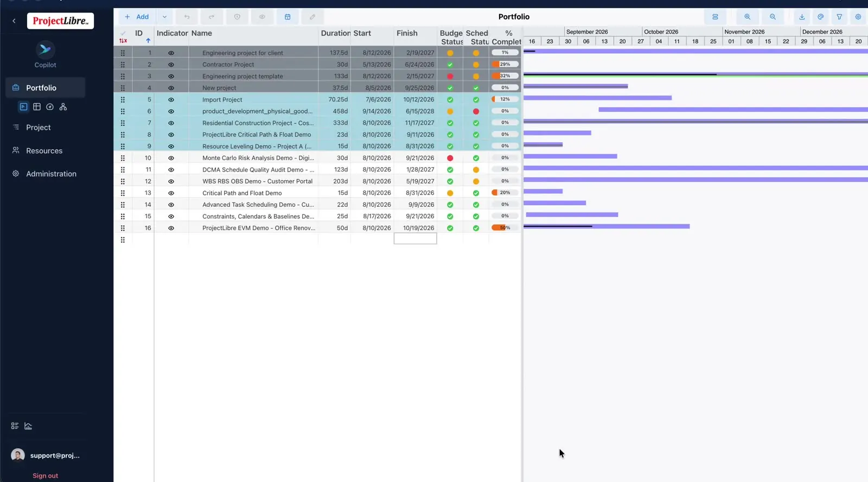Select 'Advanced Task Scheduling Demo' row name
The width and height of the screenshot is (868, 482).
(258, 205)
